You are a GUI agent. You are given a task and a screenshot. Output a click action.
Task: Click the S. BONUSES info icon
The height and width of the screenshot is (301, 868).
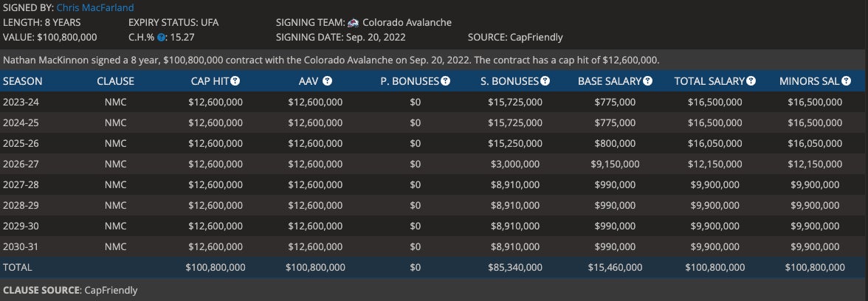[545, 81]
